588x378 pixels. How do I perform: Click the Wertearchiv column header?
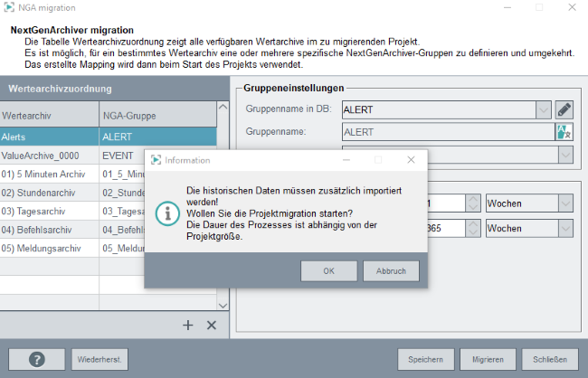(x=49, y=116)
